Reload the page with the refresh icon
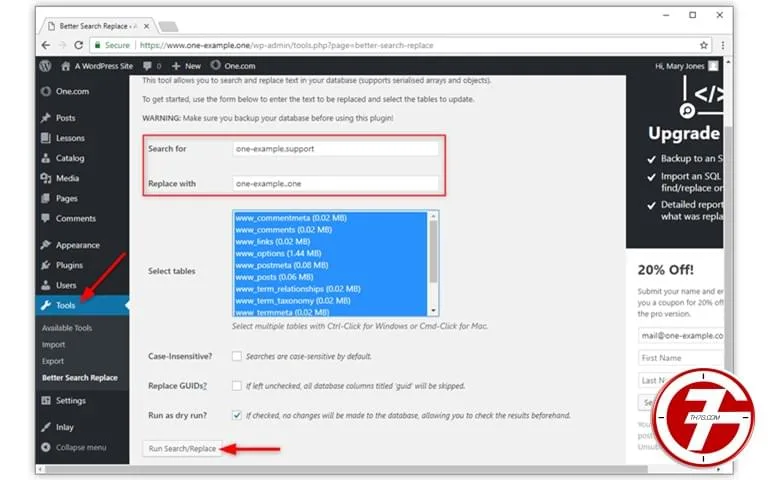 tap(78, 45)
